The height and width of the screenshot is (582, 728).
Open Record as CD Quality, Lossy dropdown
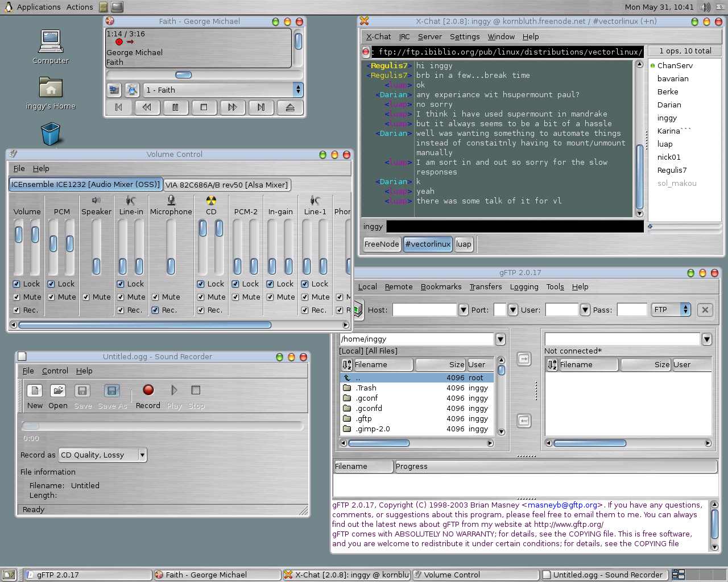click(x=103, y=455)
